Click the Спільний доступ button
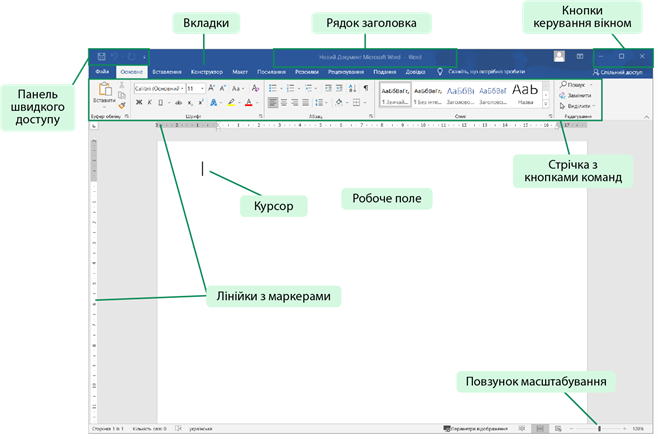This screenshot has width=658, height=439. (616, 72)
